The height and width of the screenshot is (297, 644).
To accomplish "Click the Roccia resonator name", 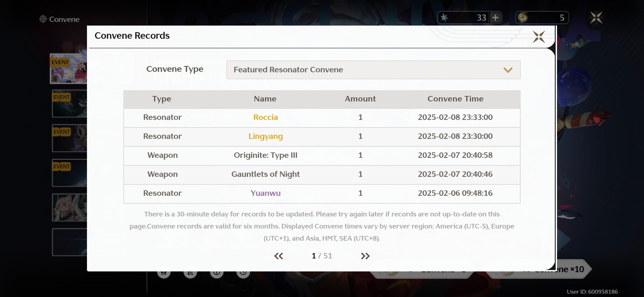I will coord(265,117).
